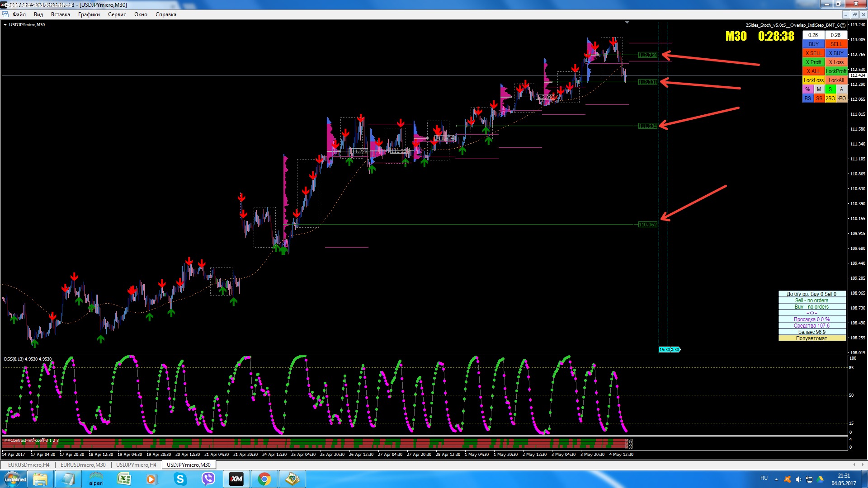Image resolution: width=868 pixels, height=488 pixels.
Task: Open Google Chrome from the taskbar
Action: click(x=264, y=479)
